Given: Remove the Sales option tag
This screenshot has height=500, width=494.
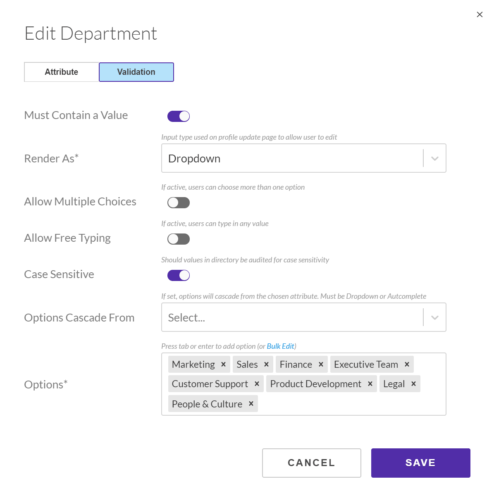Looking at the screenshot, I should click(x=266, y=364).
